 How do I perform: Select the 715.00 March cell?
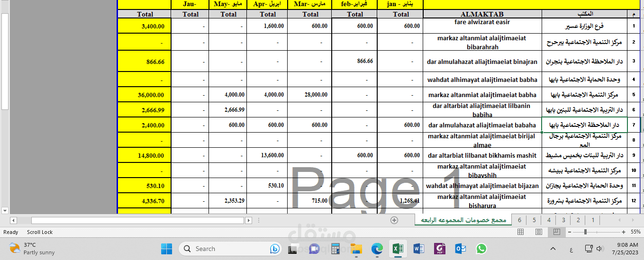point(310,201)
